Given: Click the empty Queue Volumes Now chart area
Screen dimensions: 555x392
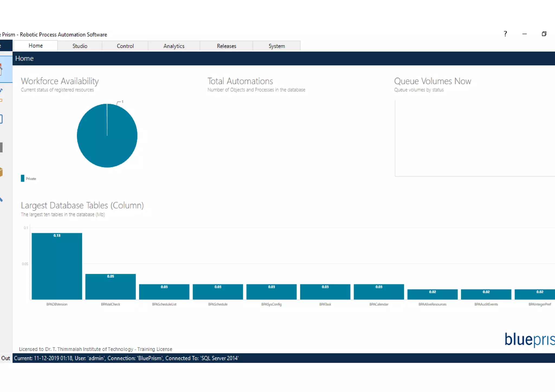Looking at the screenshot, I should coord(474,138).
